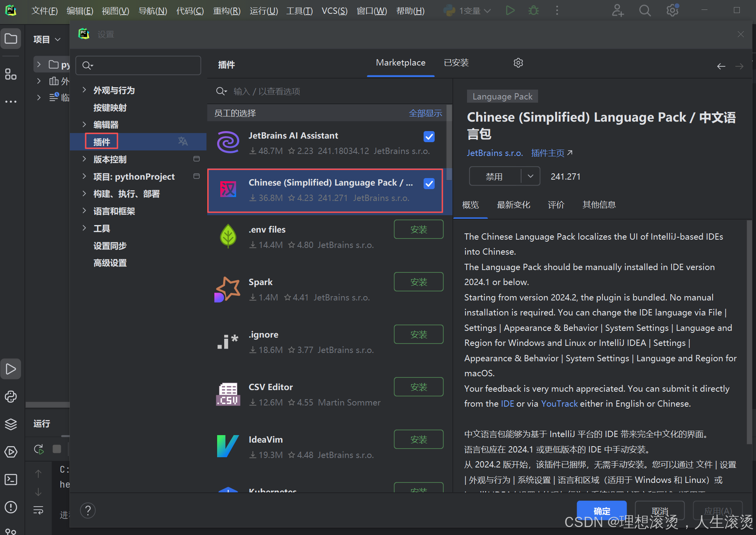Expand the 工具 settings node
This screenshot has height=535, width=756.
(84, 228)
